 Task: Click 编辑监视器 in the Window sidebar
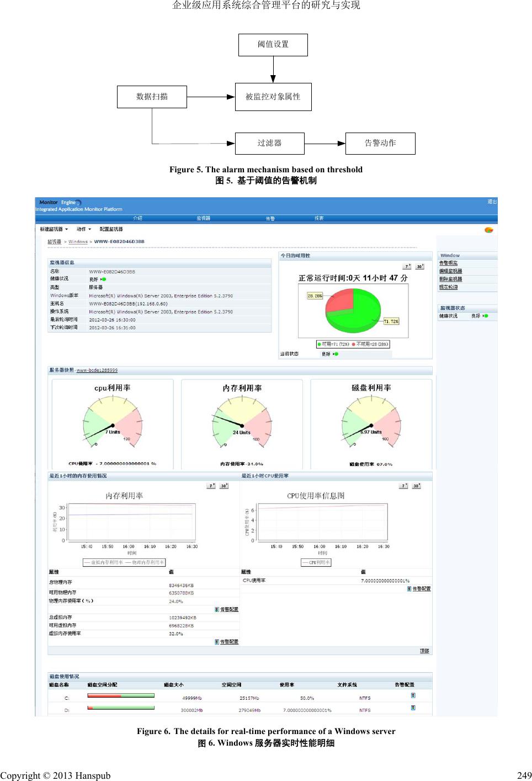tap(450, 271)
